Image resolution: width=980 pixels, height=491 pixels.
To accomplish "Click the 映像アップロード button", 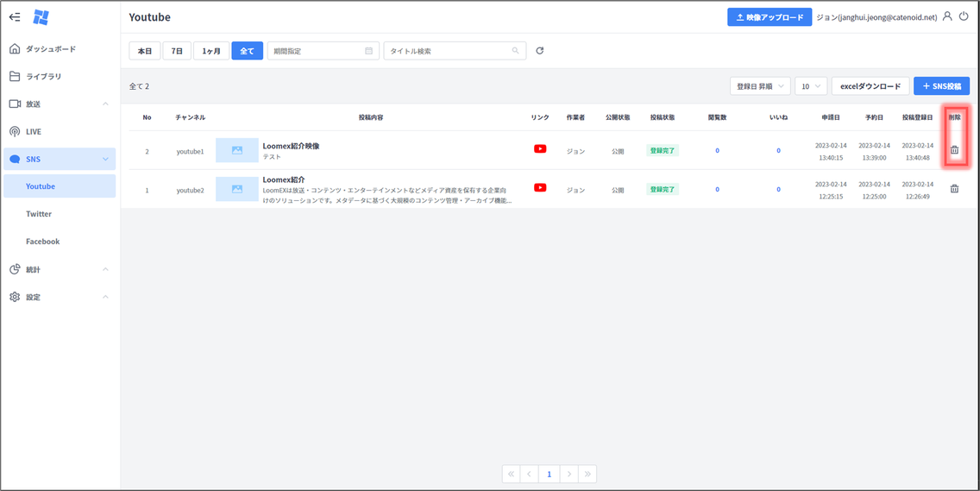I will pyautogui.click(x=770, y=17).
